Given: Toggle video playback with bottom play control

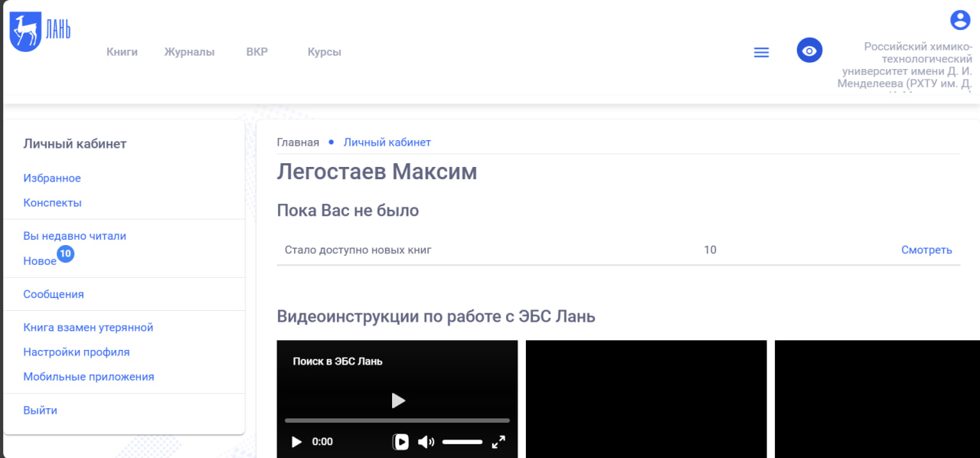Looking at the screenshot, I should pos(296,442).
